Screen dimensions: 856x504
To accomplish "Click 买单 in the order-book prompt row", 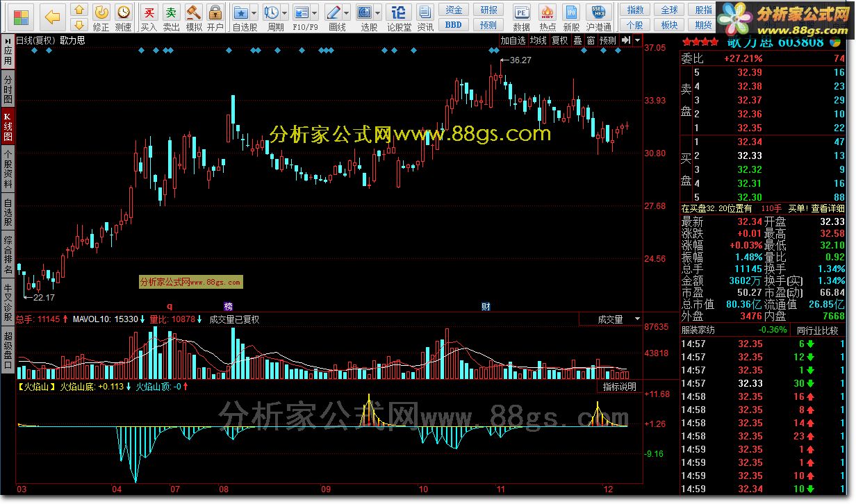I will coord(798,208).
